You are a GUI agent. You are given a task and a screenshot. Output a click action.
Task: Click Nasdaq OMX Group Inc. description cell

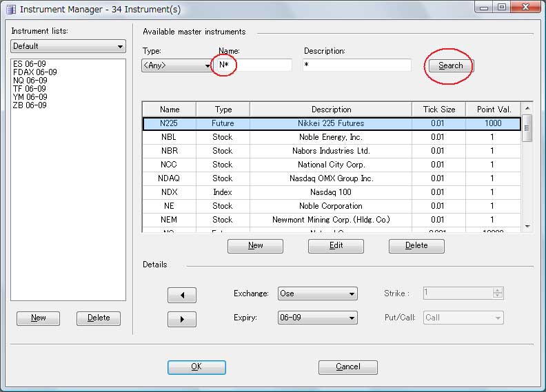pyautogui.click(x=331, y=178)
